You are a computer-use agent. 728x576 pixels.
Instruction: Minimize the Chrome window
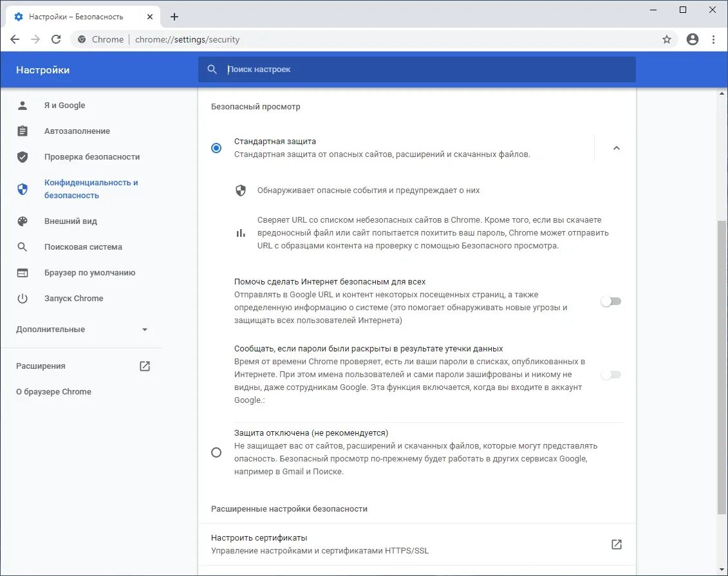point(653,10)
